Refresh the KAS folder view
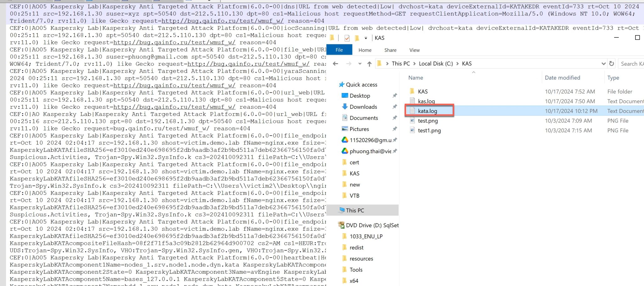 pos(612,63)
